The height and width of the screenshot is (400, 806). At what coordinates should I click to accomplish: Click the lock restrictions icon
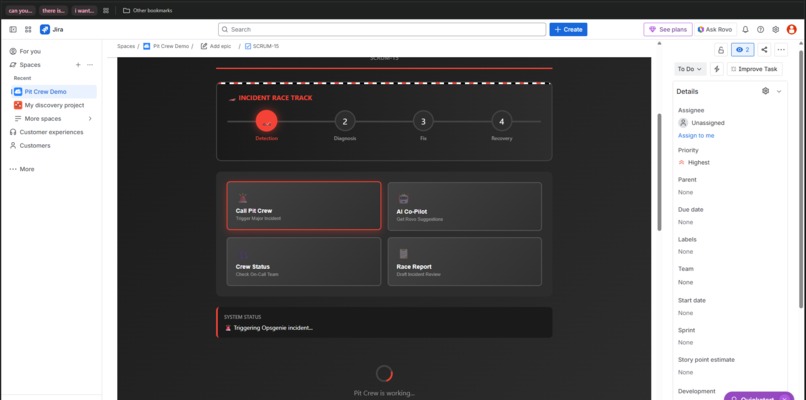721,50
